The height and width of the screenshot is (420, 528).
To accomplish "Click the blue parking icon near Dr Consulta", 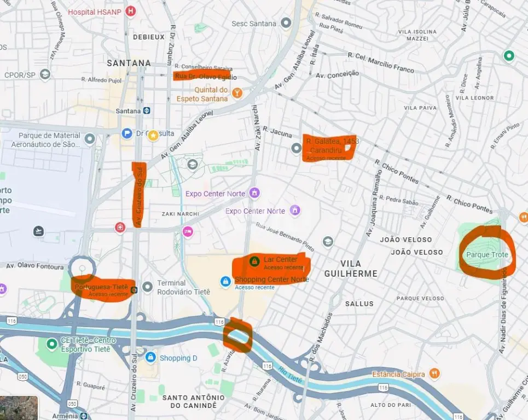I will 126,133.
